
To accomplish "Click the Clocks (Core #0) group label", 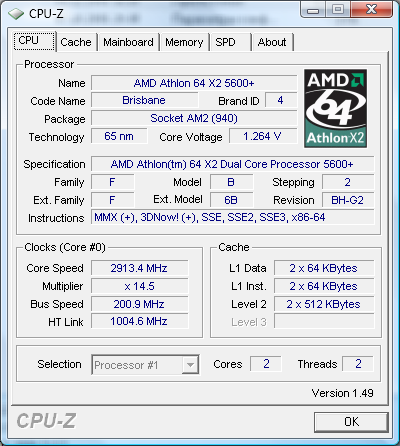I will pos(65,247).
